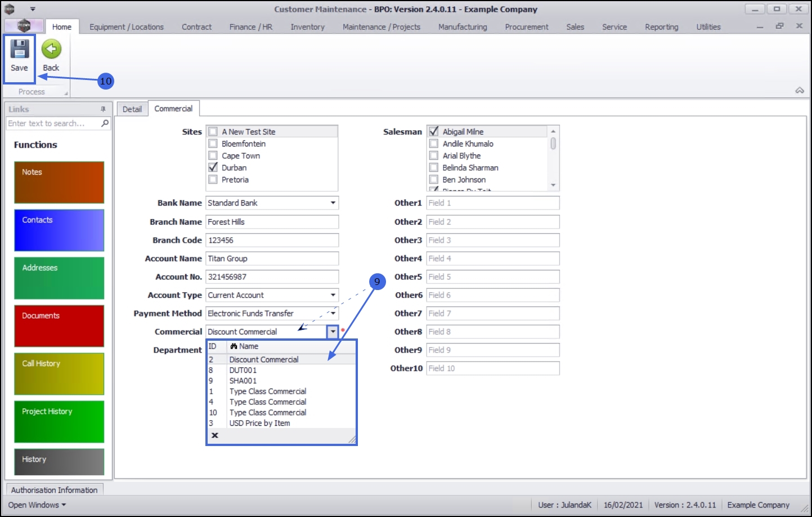812x517 pixels.
Task: Open the Account Type dropdown arrow
Action: point(333,295)
